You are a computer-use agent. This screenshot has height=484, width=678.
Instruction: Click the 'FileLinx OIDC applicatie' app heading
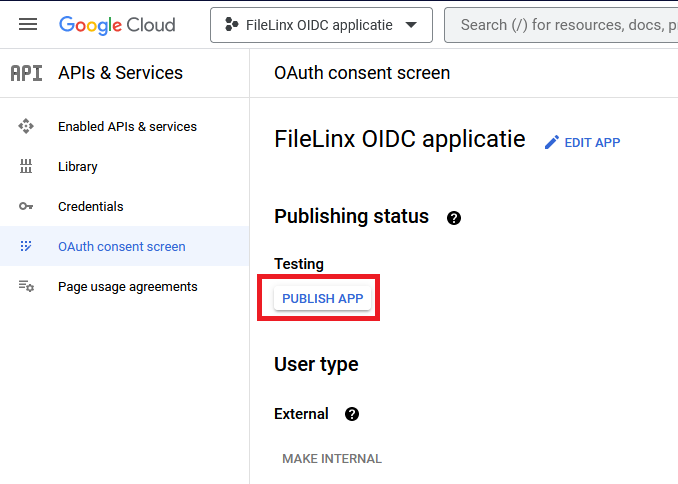(400, 139)
